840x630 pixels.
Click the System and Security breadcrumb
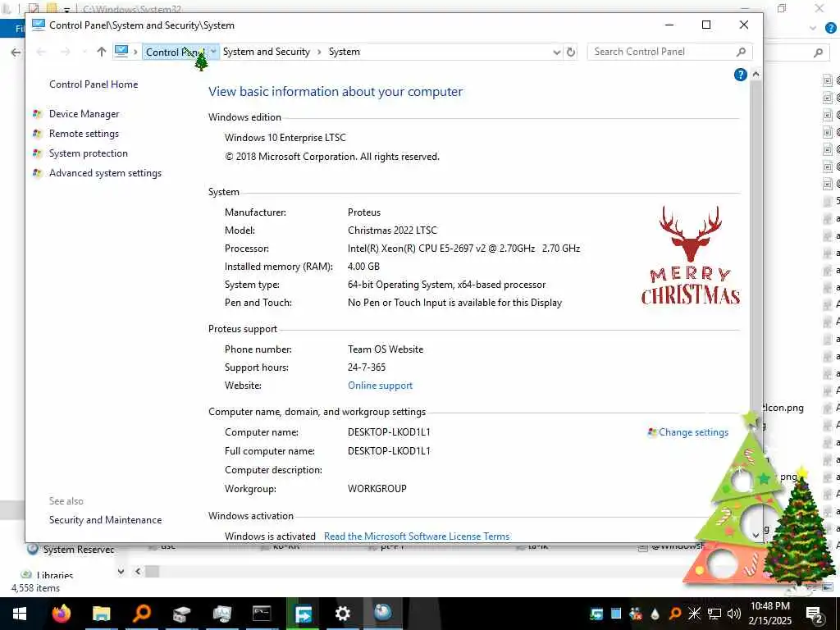267,52
